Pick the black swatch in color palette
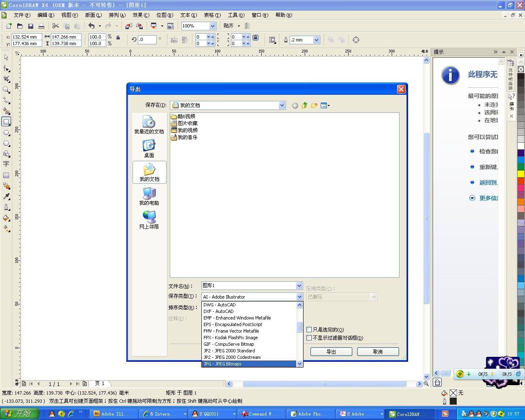 (x=521, y=76)
